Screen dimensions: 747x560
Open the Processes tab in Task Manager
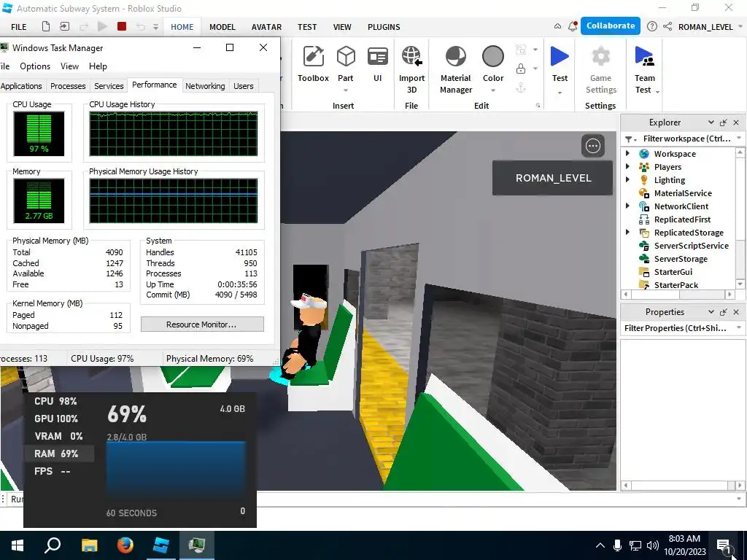tap(68, 86)
